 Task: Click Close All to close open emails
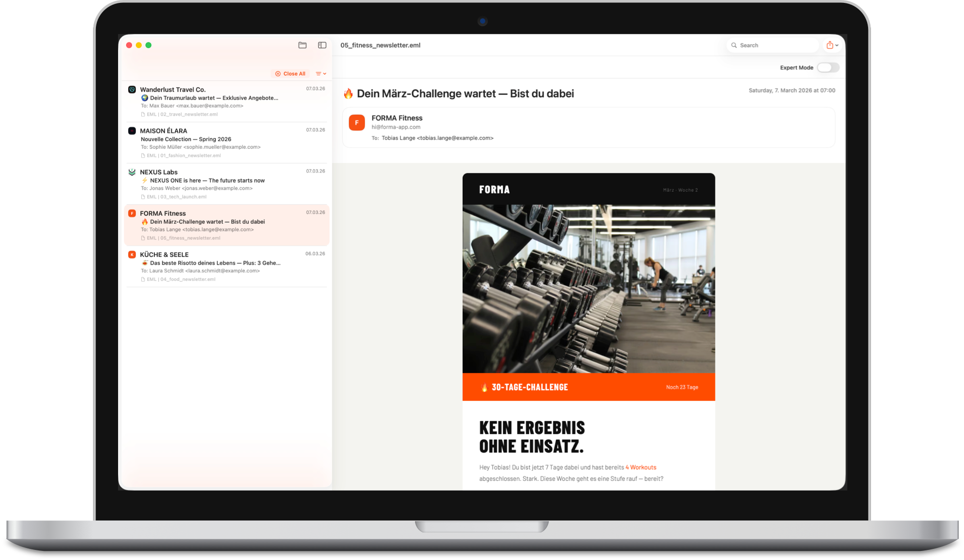click(x=291, y=73)
